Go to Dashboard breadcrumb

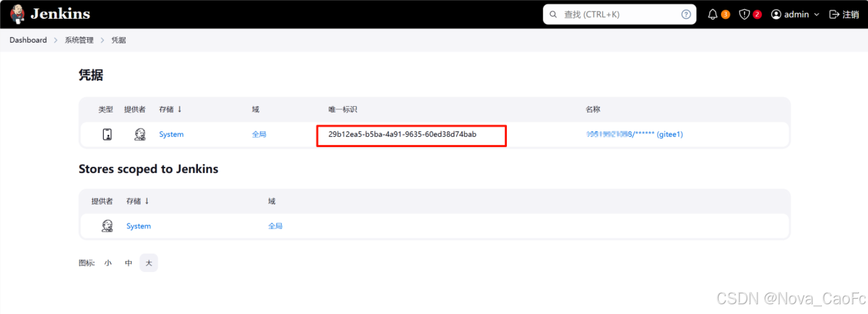click(28, 40)
